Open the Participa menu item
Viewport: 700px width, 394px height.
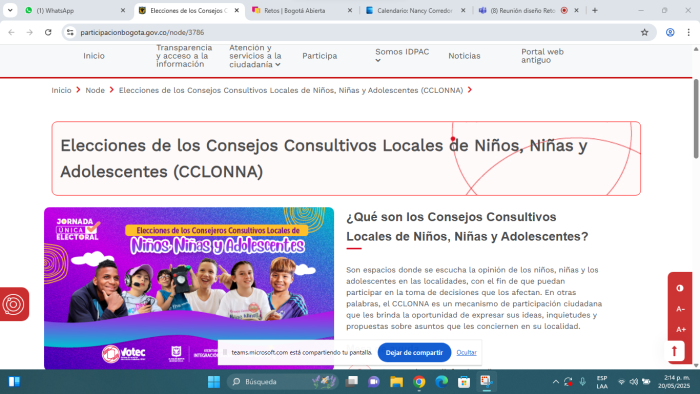pos(320,56)
